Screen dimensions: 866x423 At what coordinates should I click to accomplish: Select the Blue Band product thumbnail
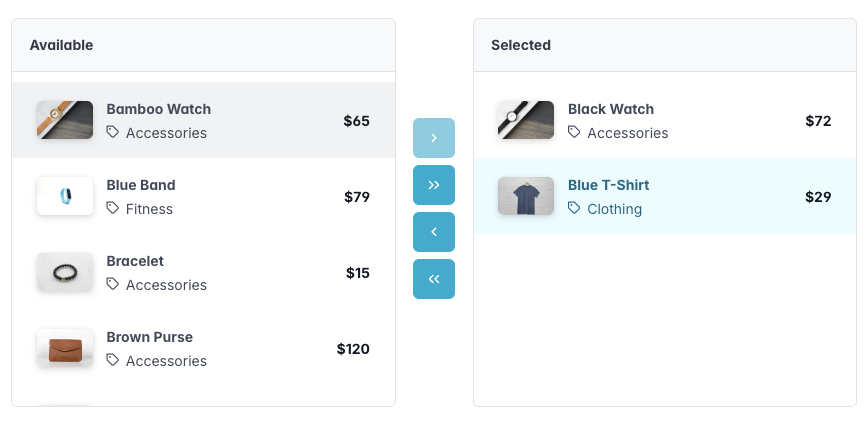click(65, 196)
